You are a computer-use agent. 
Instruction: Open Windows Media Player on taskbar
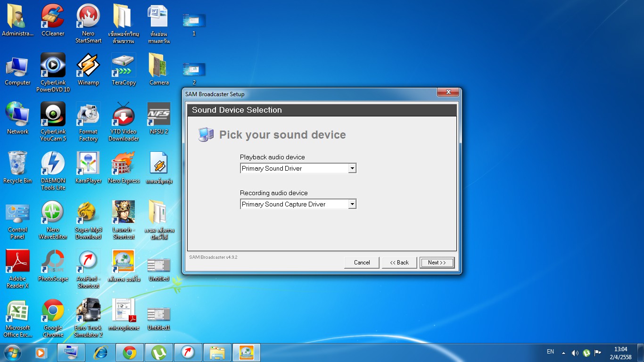point(41,353)
